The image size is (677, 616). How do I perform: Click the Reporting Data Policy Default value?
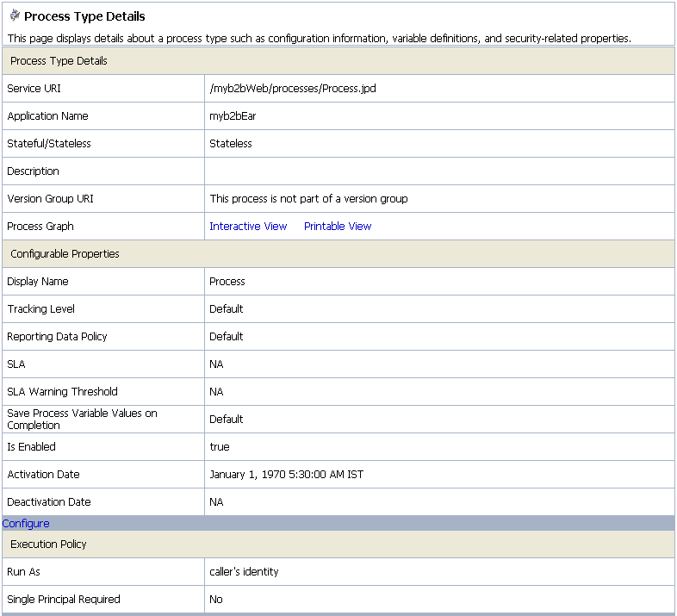pyautogui.click(x=227, y=337)
